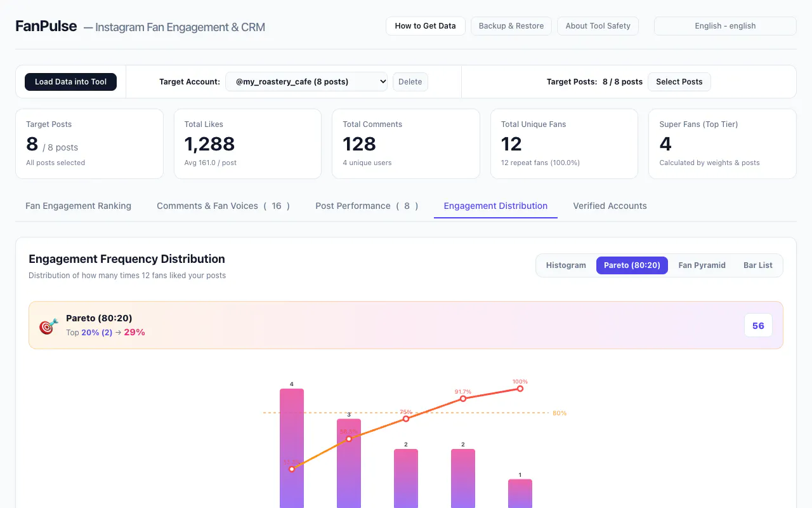The height and width of the screenshot is (508, 812).
Task: Open the Verified Accounts tab
Action: click(x=610, y=206)
